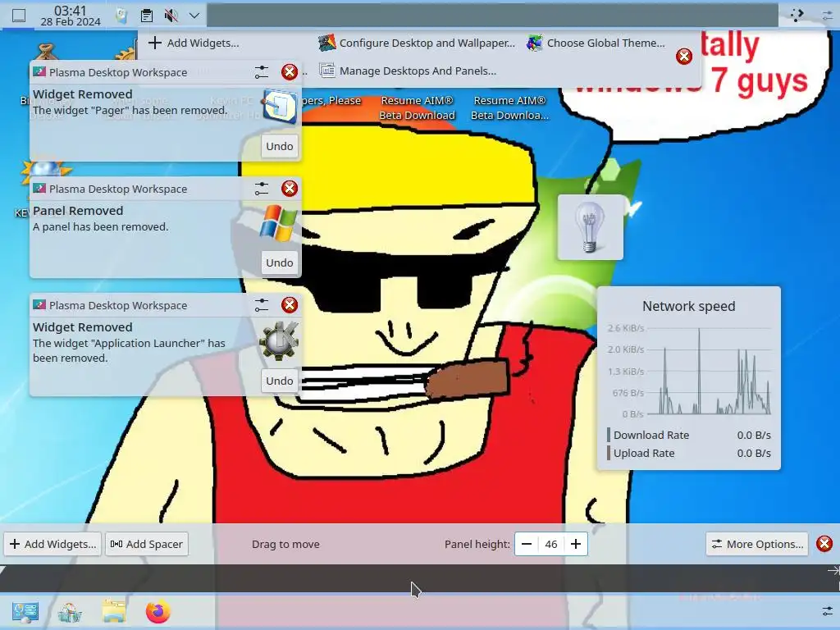The image size is (840, 630).
Task: Click the gear launcher icon in third notification
Action: (x=279, y=340)
